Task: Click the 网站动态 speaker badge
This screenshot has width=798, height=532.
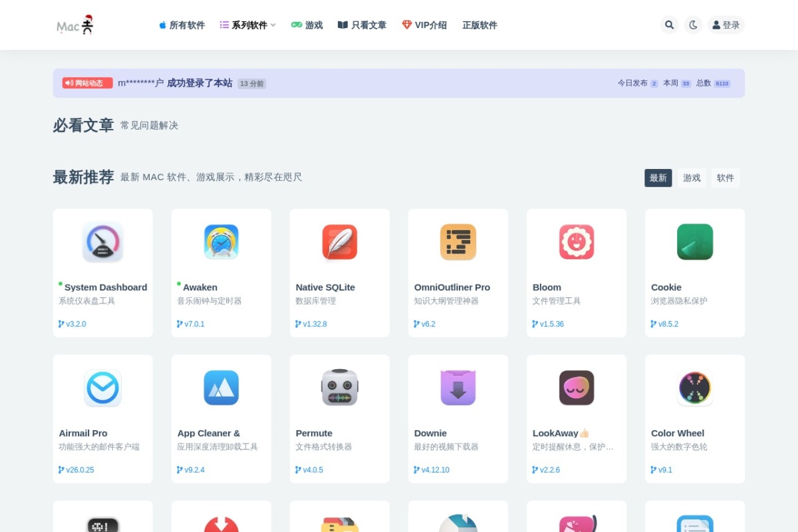Action: point(88,83)
